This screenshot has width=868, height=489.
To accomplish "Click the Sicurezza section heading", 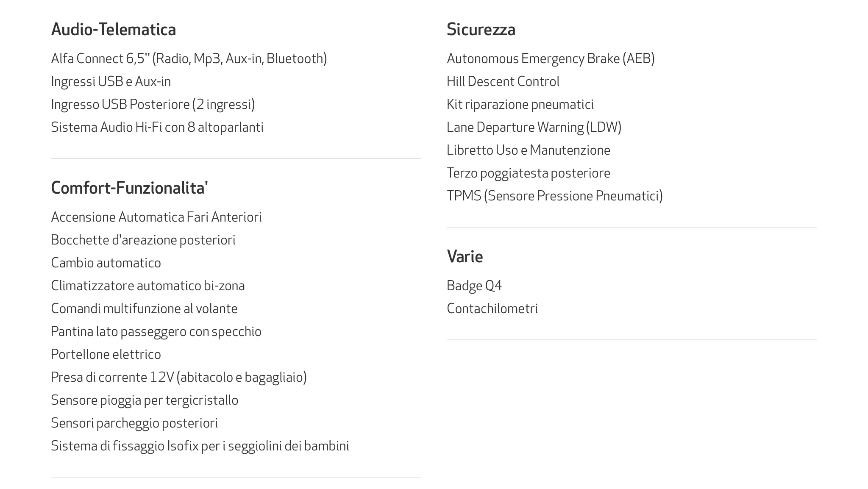I will point(481,29).
